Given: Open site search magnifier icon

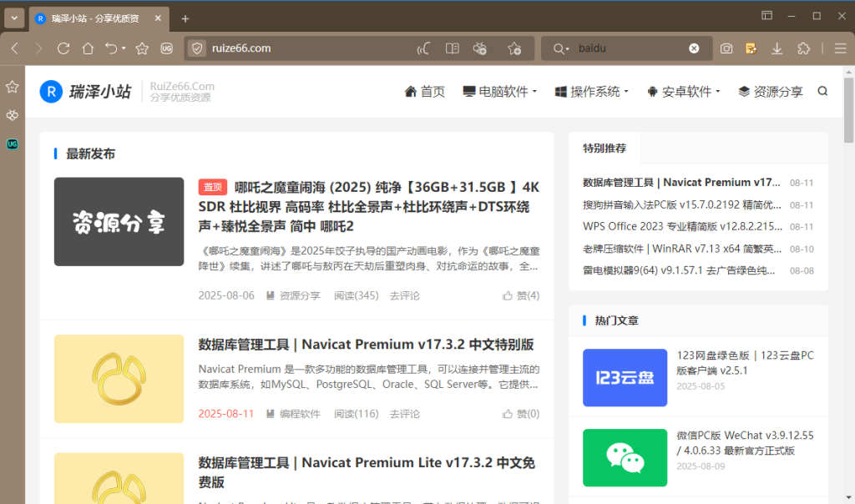Looking at the screenshot, I should click(x=822, y=91).
